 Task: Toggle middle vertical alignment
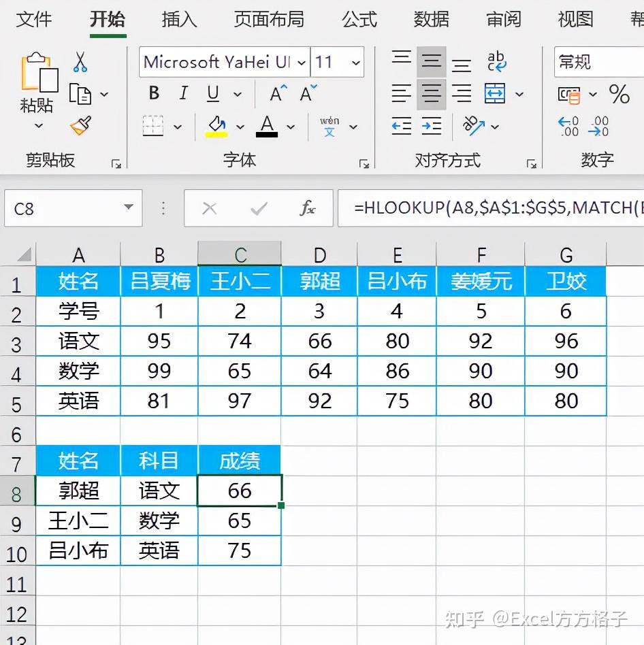(x=432, y=60)
